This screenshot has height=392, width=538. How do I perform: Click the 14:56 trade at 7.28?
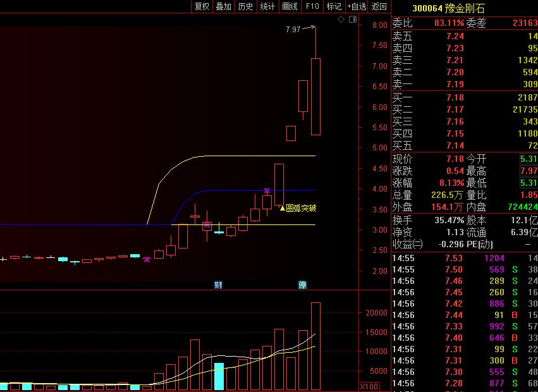[x=465, y=383]
